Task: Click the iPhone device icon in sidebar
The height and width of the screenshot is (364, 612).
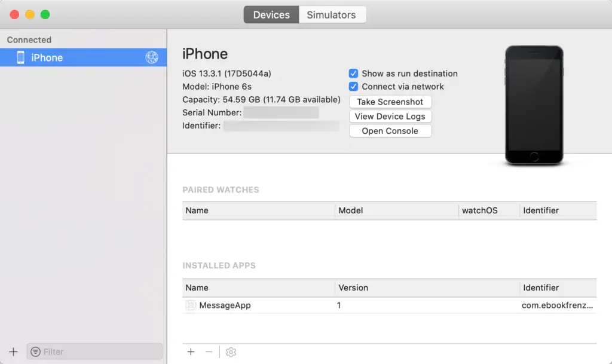Action: tap(21, 57)
